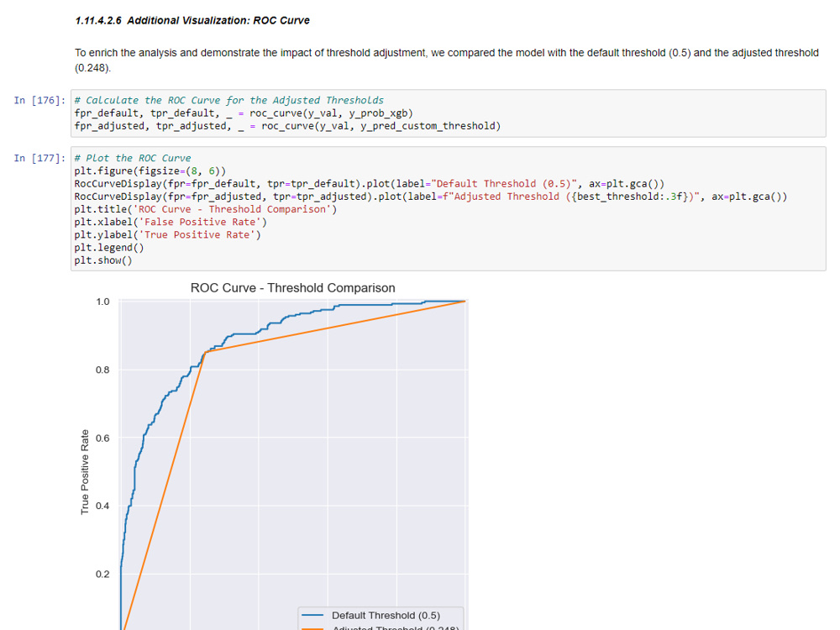Viewport: 840px width, 630px height.
Task: Click the paragraph describing threshold adjustment comparison
Action: (447, 60)
